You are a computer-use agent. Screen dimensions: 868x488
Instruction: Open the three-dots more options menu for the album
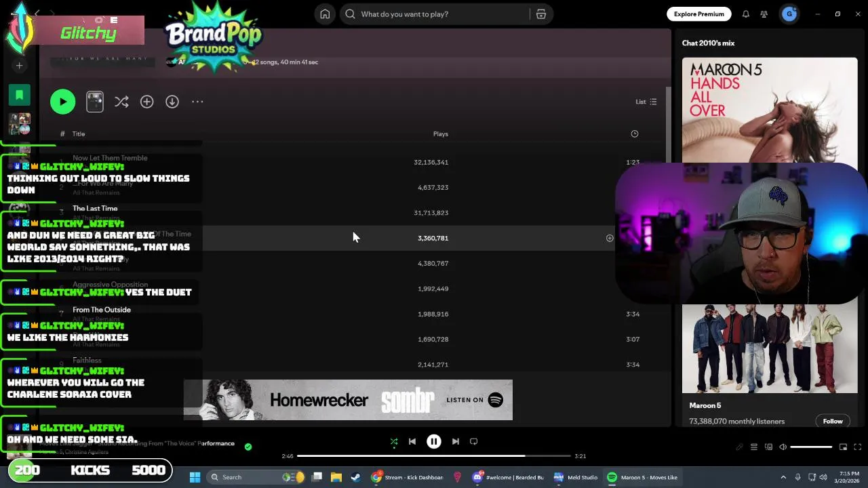(x=197, y=102)
